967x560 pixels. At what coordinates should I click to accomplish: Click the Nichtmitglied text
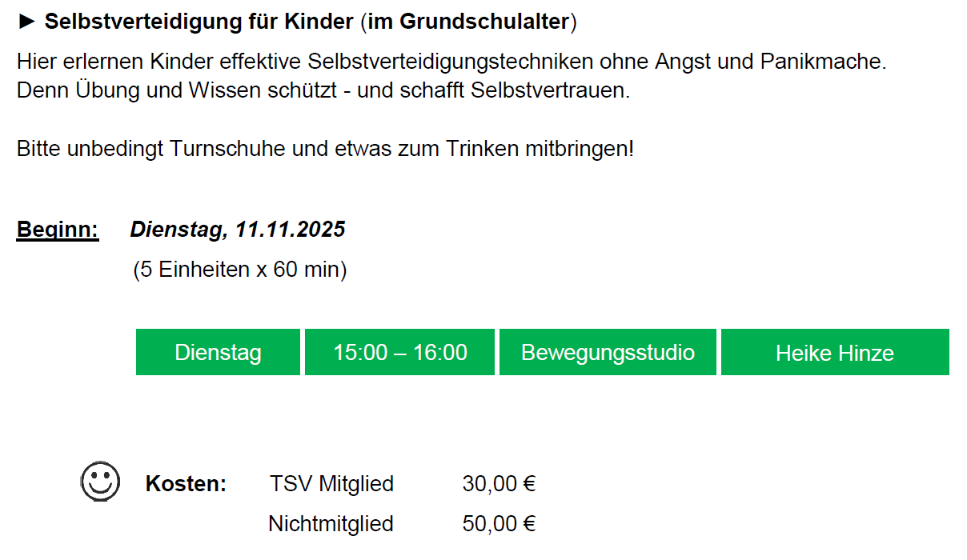coord(331,524)
